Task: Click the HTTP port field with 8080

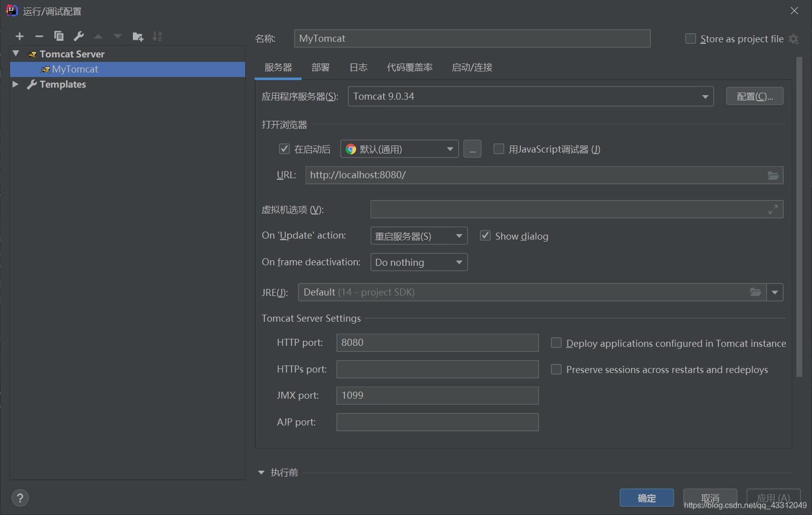Action: coord(437,342)
